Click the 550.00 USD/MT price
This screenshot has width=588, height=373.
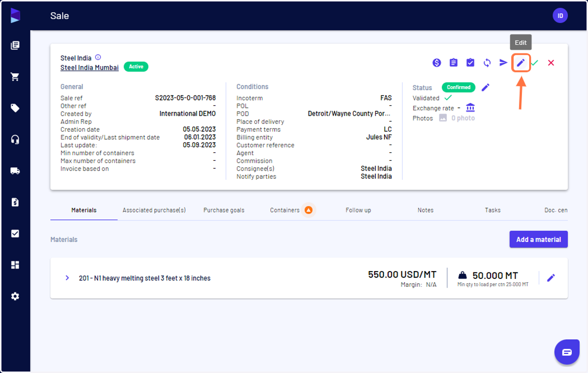coord(402,274)
